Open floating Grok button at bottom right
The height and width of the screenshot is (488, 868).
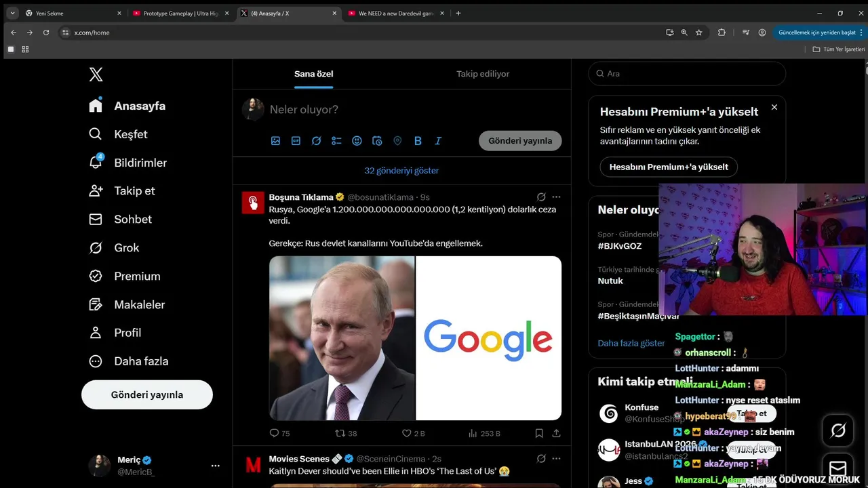pos(838,430)
